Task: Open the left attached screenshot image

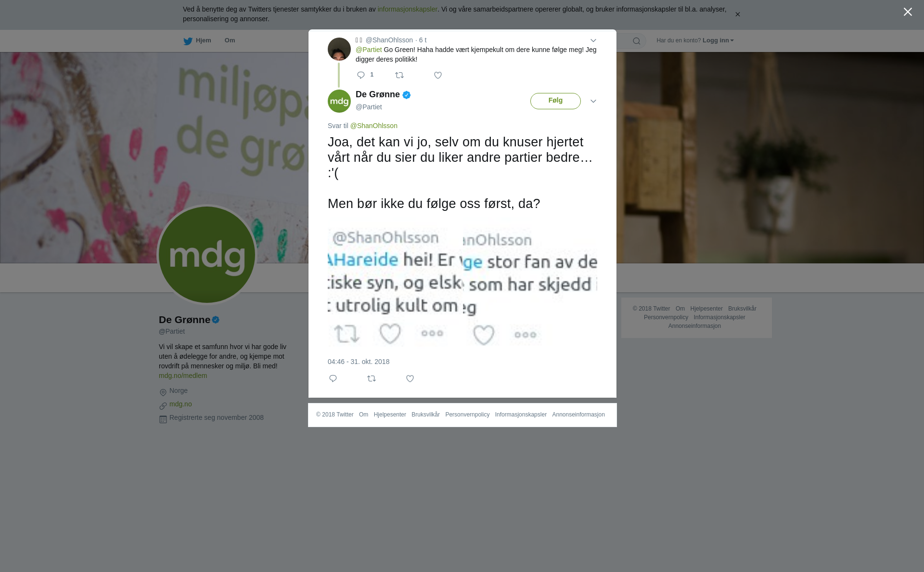Action: coord(395,288)
